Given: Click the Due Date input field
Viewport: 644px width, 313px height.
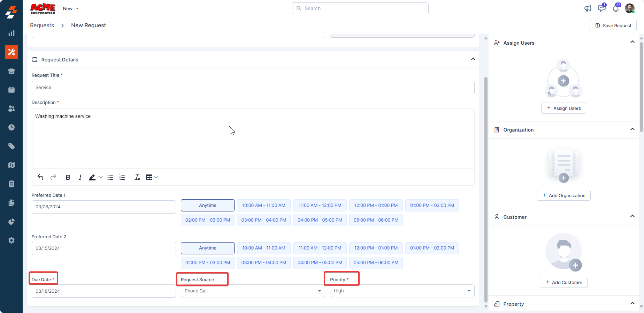Looking at the screenshot, I should (x=103, y=291).
